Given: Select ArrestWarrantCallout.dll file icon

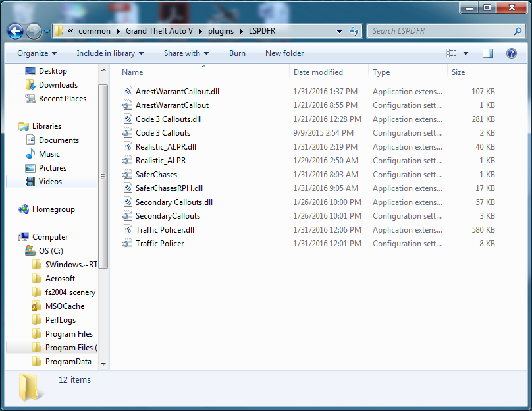Looking at the screenshot, I should coord(128,92).
